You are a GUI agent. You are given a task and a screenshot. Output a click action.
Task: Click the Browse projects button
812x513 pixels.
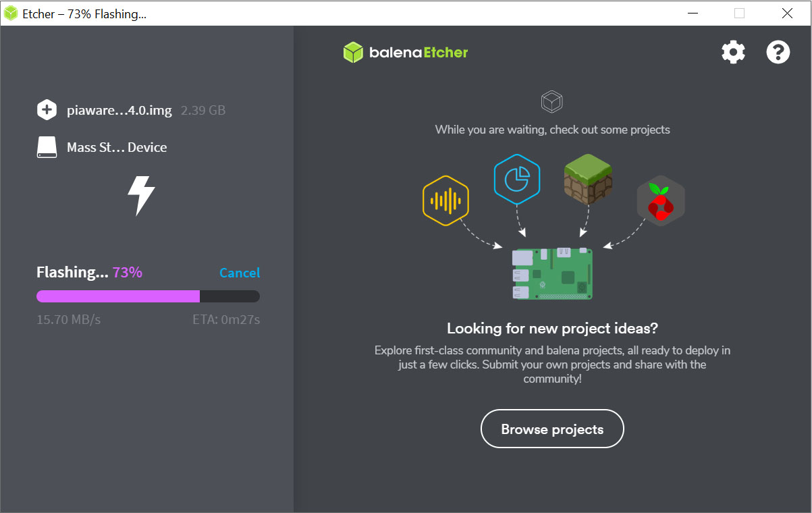point(552,429)
